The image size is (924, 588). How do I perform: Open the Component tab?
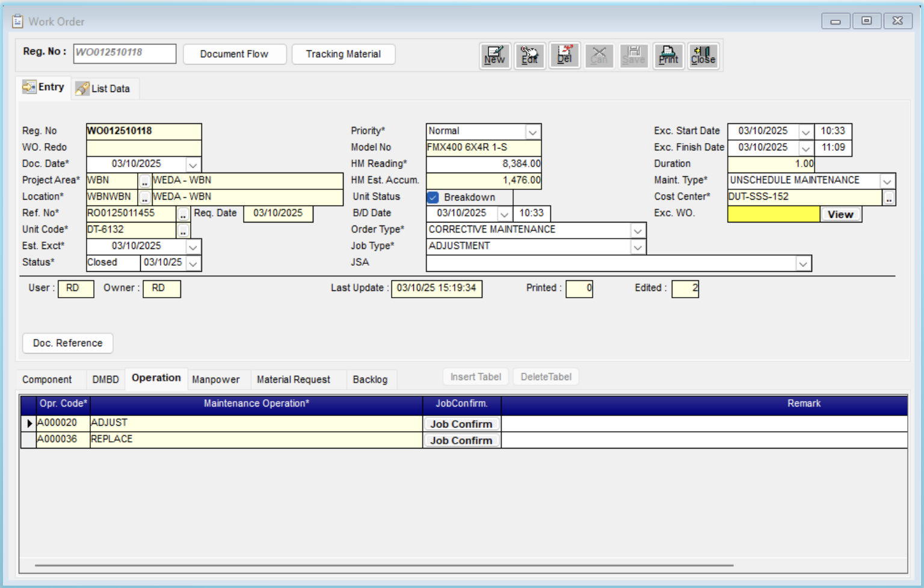point(47,379)
